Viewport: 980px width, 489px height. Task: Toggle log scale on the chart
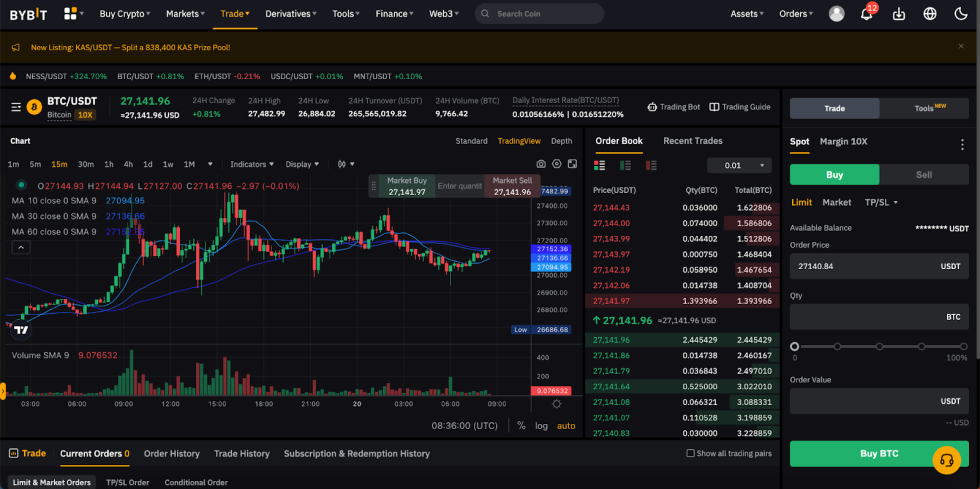click(x=541, y=425)
